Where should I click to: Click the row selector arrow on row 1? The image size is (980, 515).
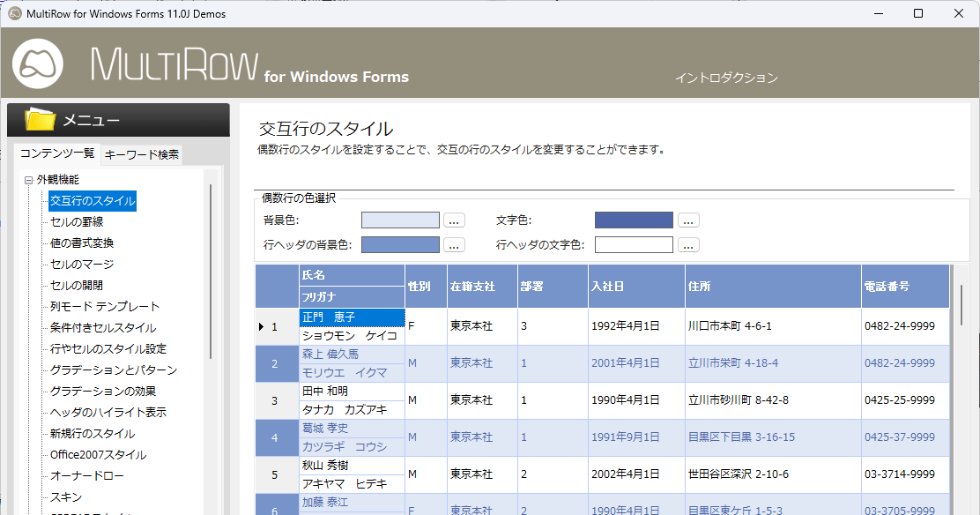point(262,325)
